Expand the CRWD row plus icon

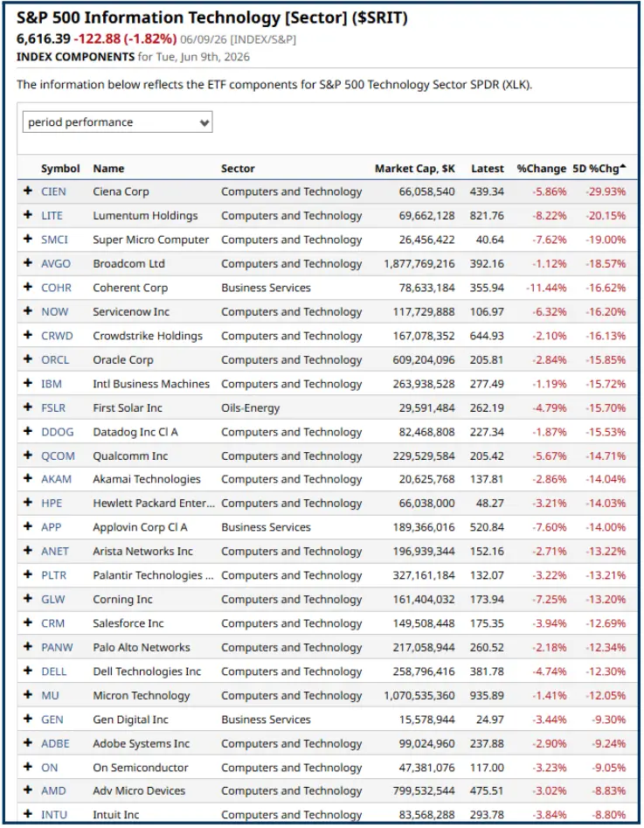28,335
